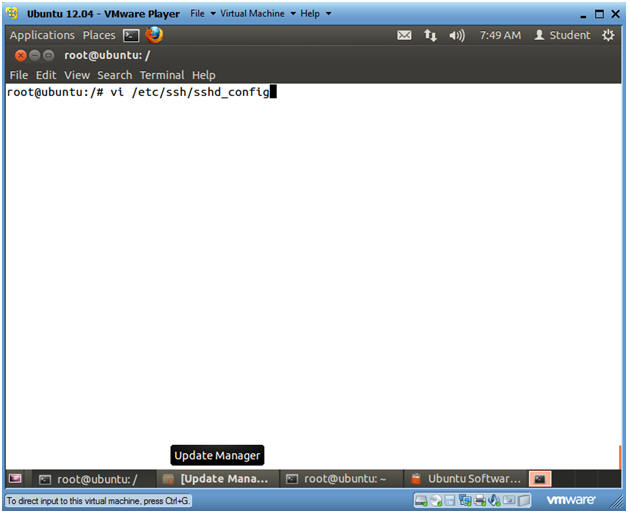Minimize the root@ubuntu terminal window
The height and width of the screenshot is (513, 628).
(35, 55)
